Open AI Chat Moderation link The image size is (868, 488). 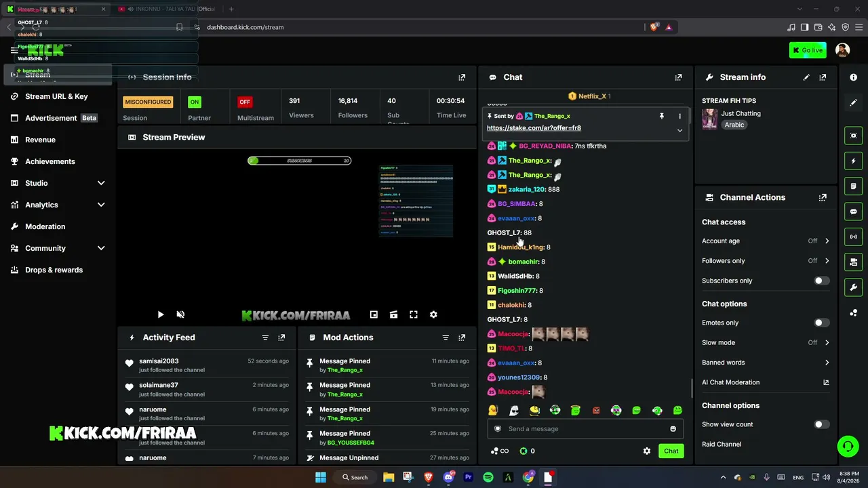[x=766, y=382]
